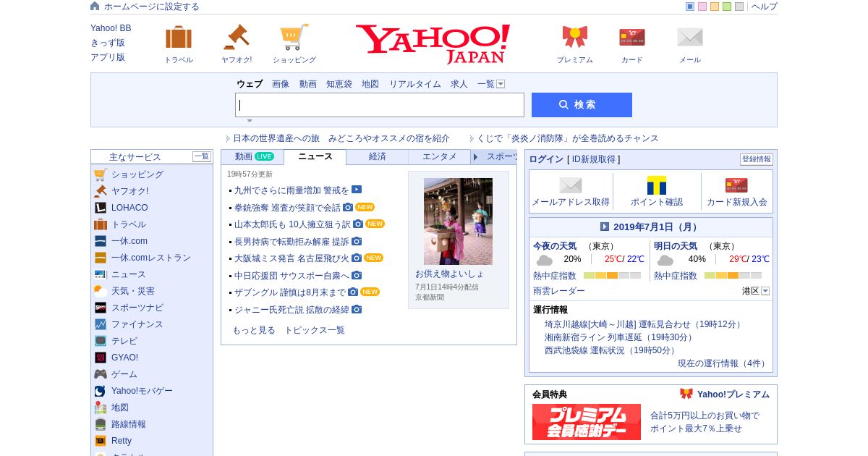Open the 港区 area dropdown
The width and height of the screenshot is (868, 456).
point(765,291)
